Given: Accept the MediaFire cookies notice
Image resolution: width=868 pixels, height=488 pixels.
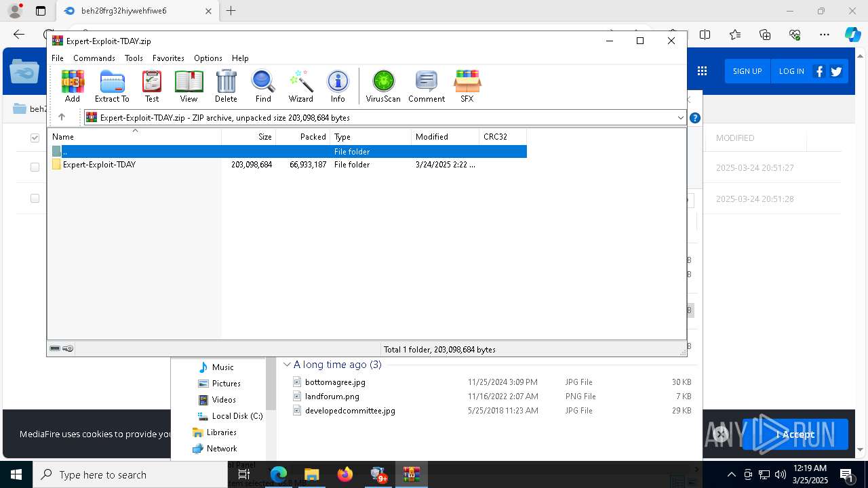Looking at the screenshot, I should [x=795, y=434].
